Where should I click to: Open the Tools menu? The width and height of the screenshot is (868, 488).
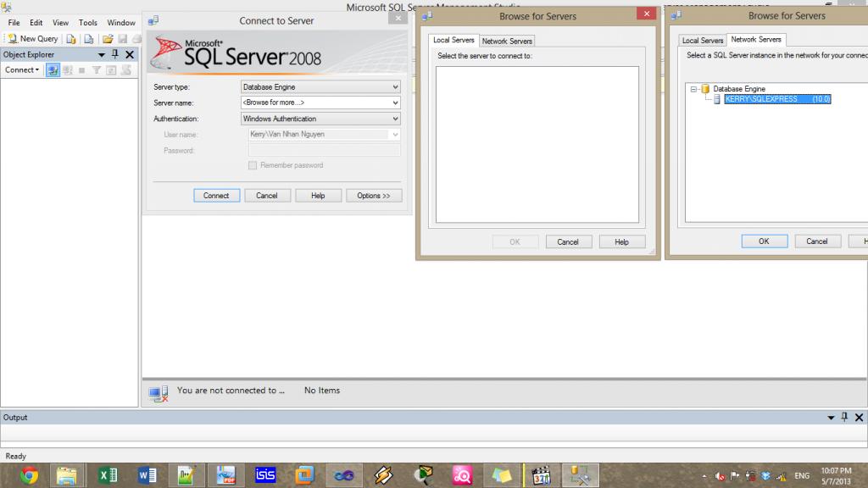87,23
